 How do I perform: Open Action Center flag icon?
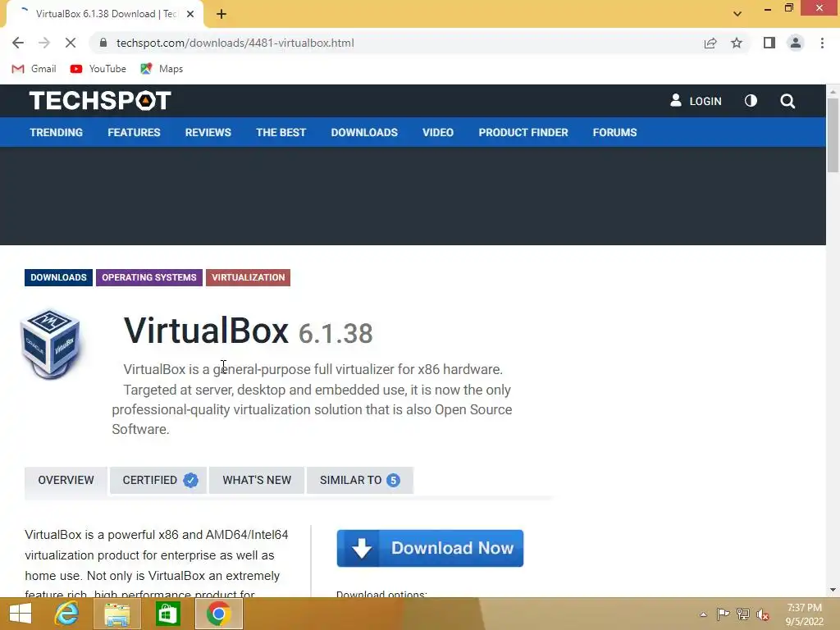click(723, 614)
